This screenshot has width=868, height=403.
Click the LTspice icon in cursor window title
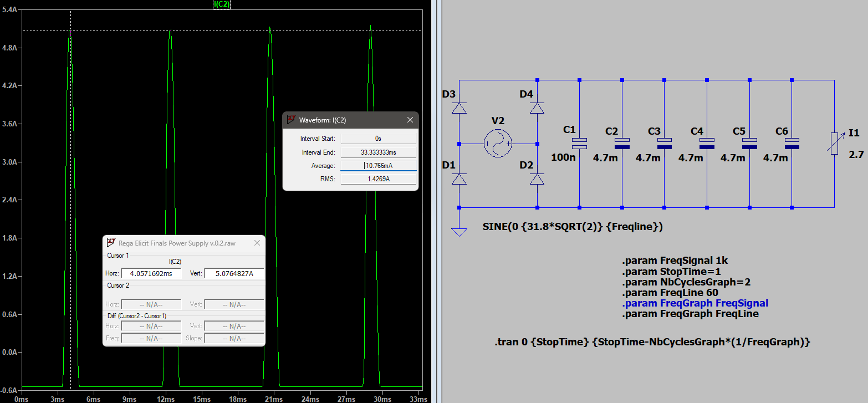coord(111,243)
